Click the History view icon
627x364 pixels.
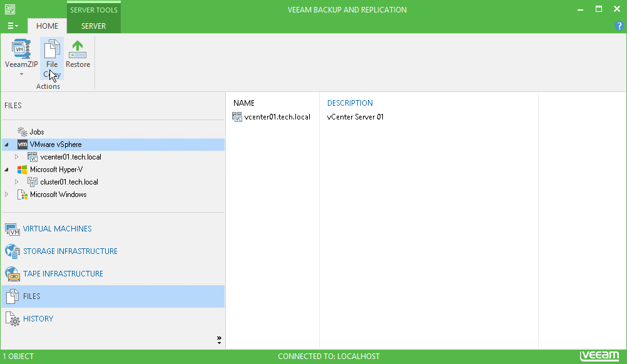[x=13, y=319]
